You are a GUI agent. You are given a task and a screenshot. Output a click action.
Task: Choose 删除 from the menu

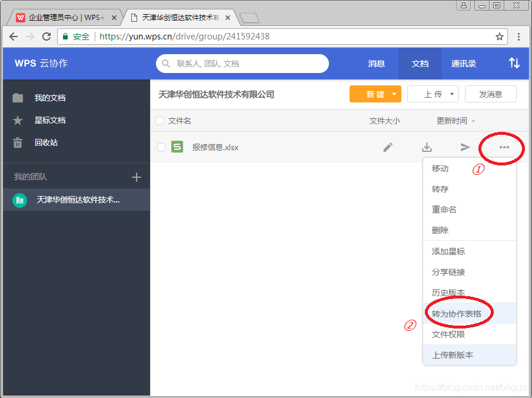[470, 230]
